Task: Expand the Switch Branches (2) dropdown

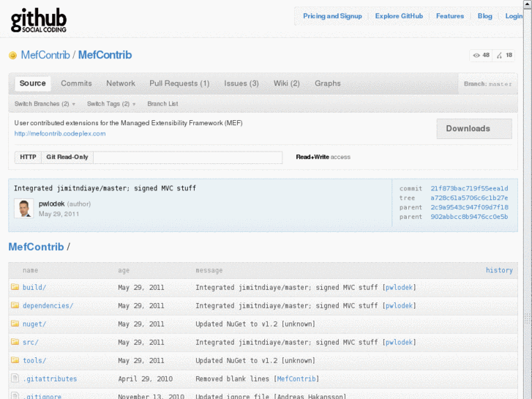Action: [45, 104]
